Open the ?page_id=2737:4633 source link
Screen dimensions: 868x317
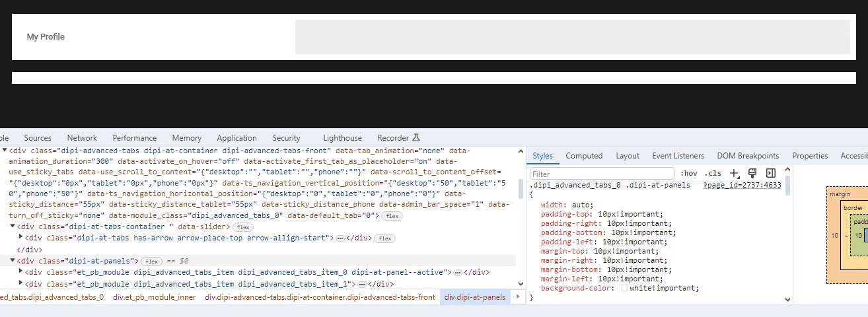click(x=742, y=186)
